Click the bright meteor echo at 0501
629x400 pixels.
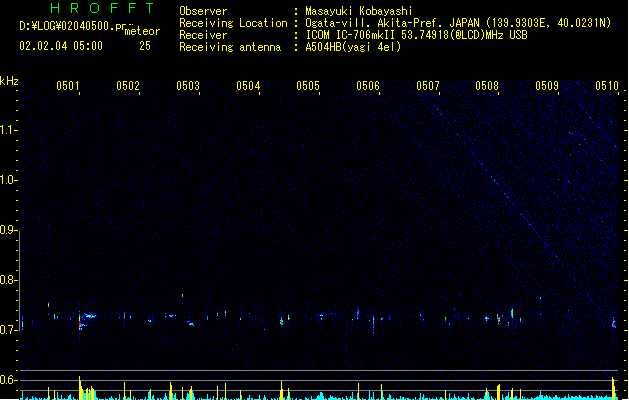click(81, 325)
